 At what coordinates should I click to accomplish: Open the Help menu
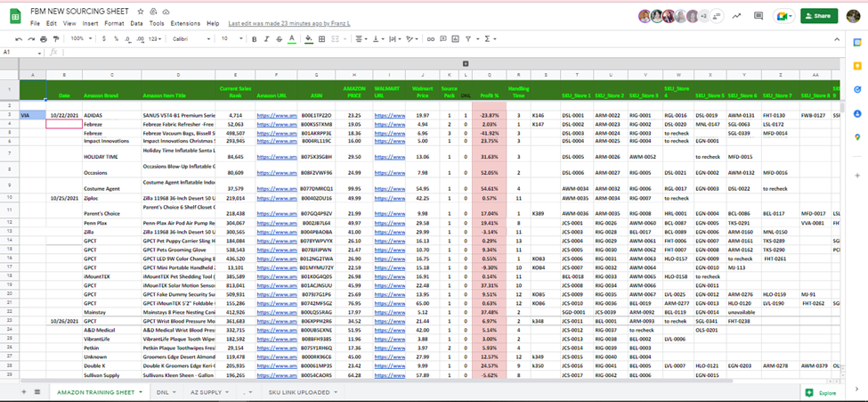pos(213,24)
